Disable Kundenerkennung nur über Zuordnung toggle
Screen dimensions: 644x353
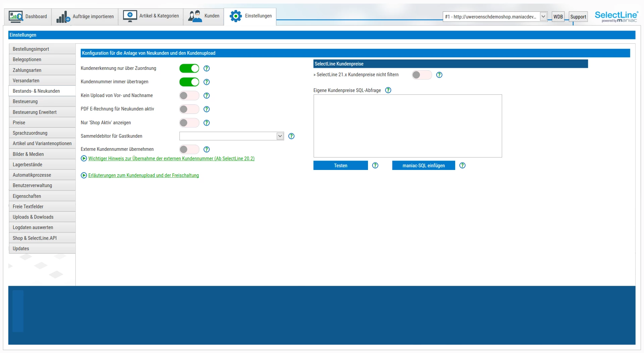(x=189, y=69)
